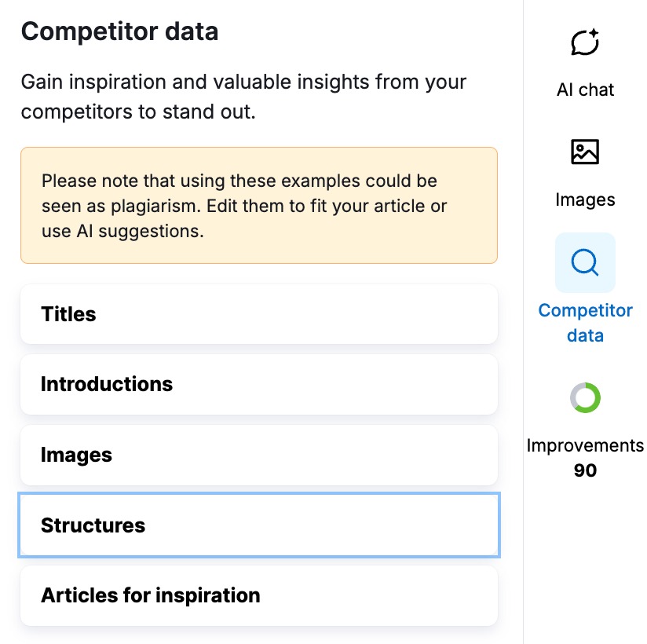Click the Competitor data sidebar label
The width and height of the screenshot is (647, 644).
click(x=585, y=322)
